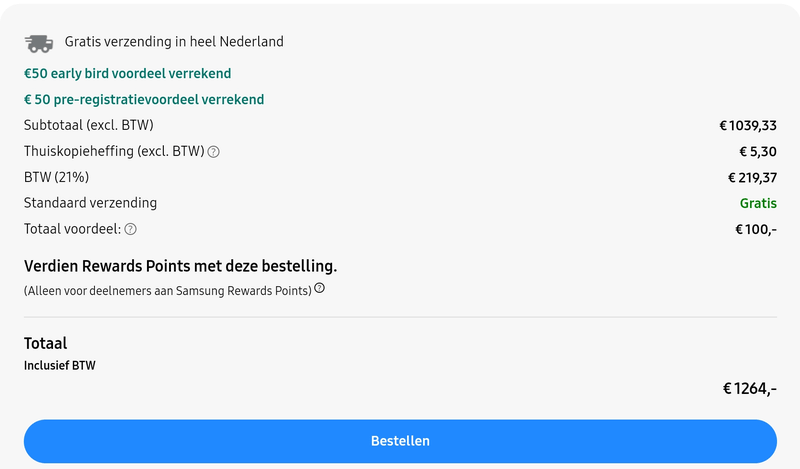Click the Subtotaal (excl. BTW) label

pos(89,125)
